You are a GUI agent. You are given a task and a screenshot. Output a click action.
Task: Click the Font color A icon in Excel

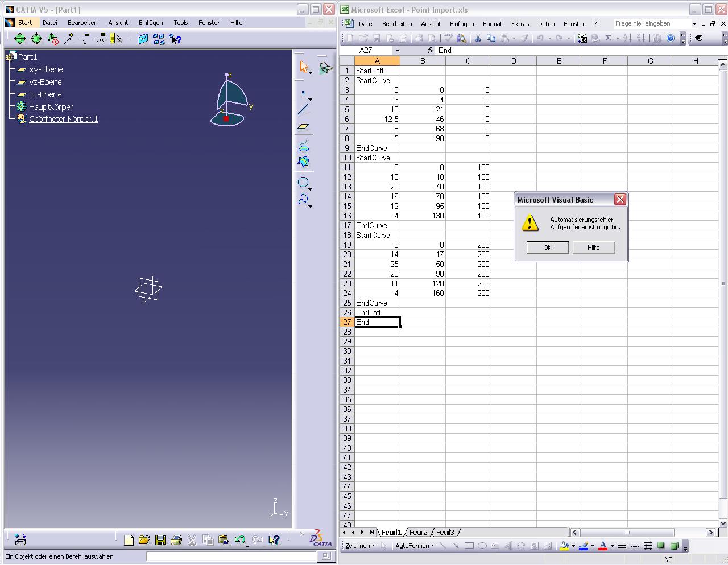[x=603, y=546]
